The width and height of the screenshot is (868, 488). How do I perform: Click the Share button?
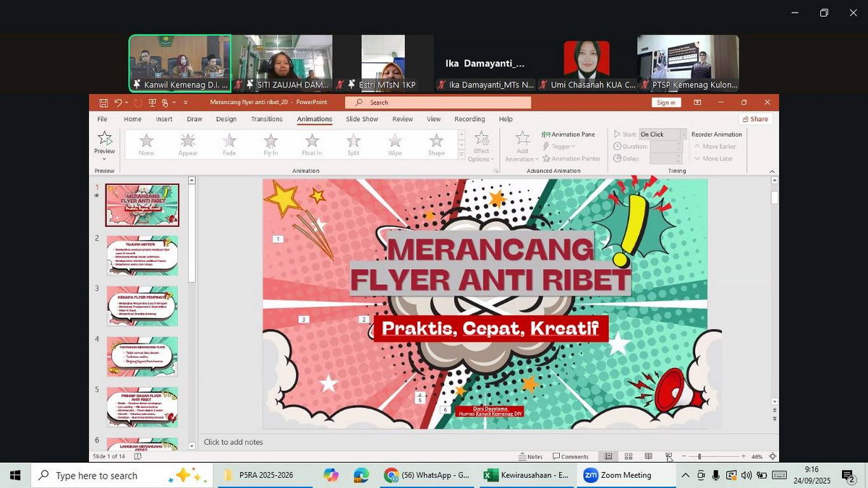click(x=754, y=119)
